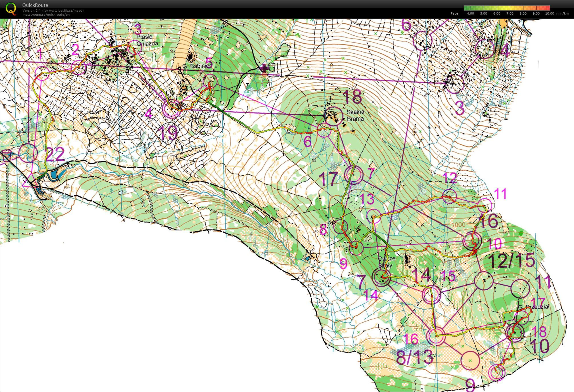Click the control number '22' label
The image size is (574, 392).
[55, 154]
